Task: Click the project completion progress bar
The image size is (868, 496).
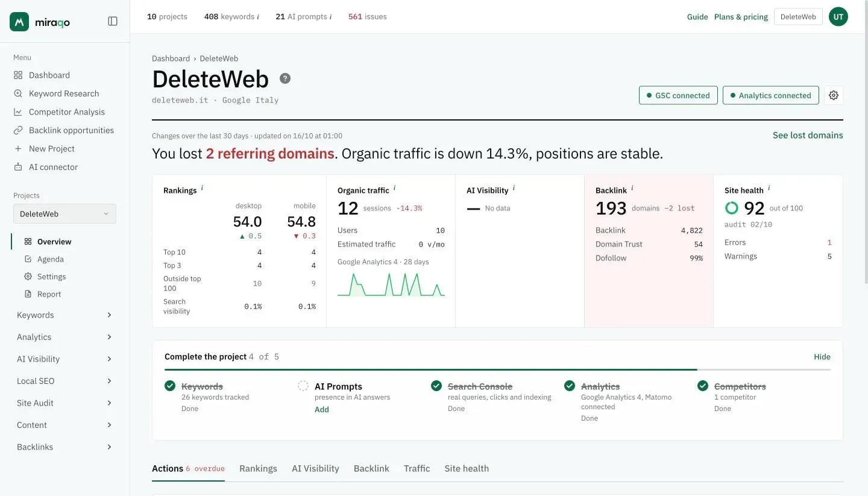Action: 497,369
